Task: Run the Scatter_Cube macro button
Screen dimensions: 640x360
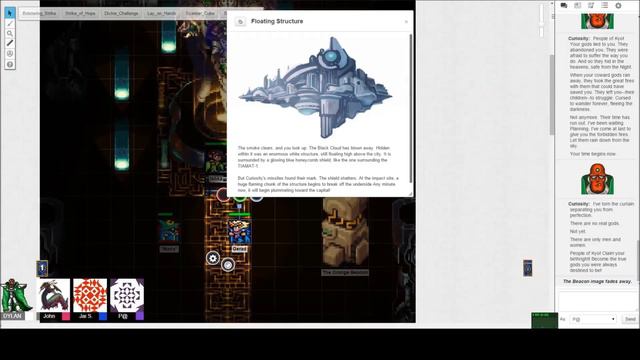Action: [x=200, y=13]
